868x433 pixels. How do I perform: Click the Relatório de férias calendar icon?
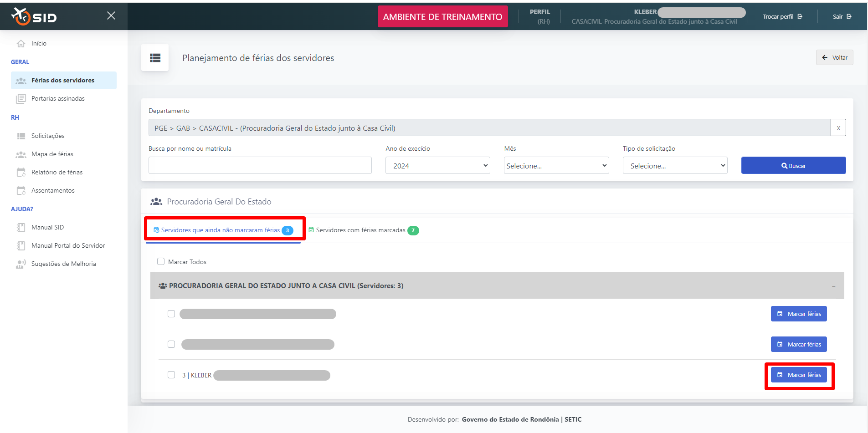21,173
